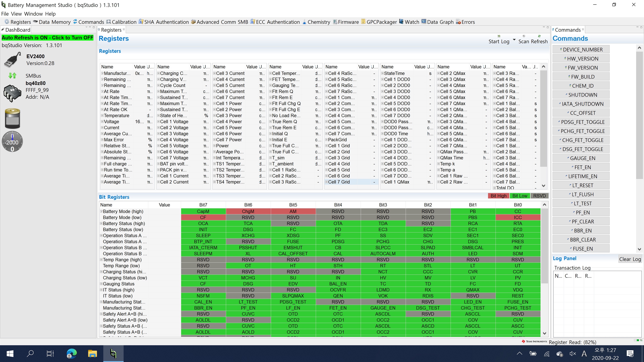Open Task View on taskbar
This screenshot has width=644, height=362.
tap(50, 353)
